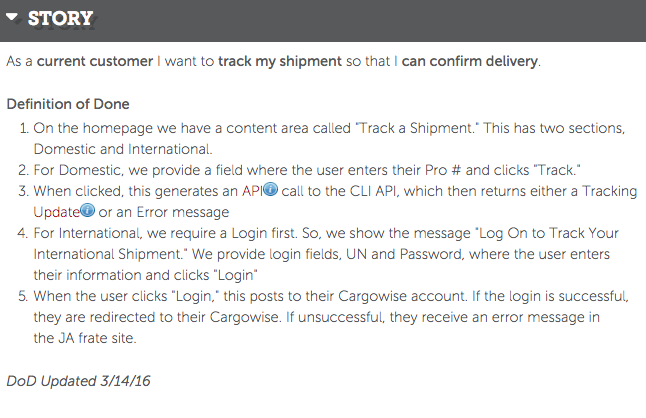Click the info icon next to Update
646x418 pixels.
[87, 210]
